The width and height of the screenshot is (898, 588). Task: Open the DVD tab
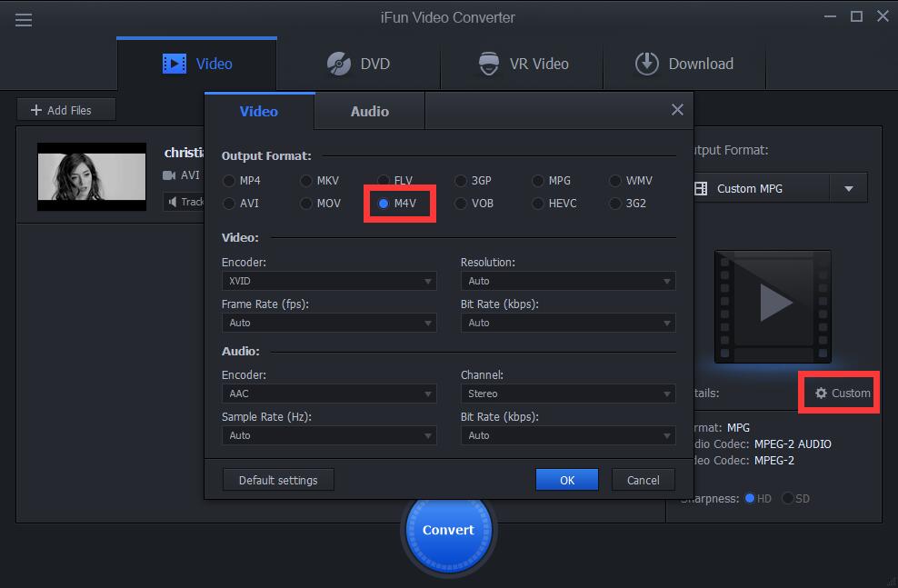[x=358, y=64]
